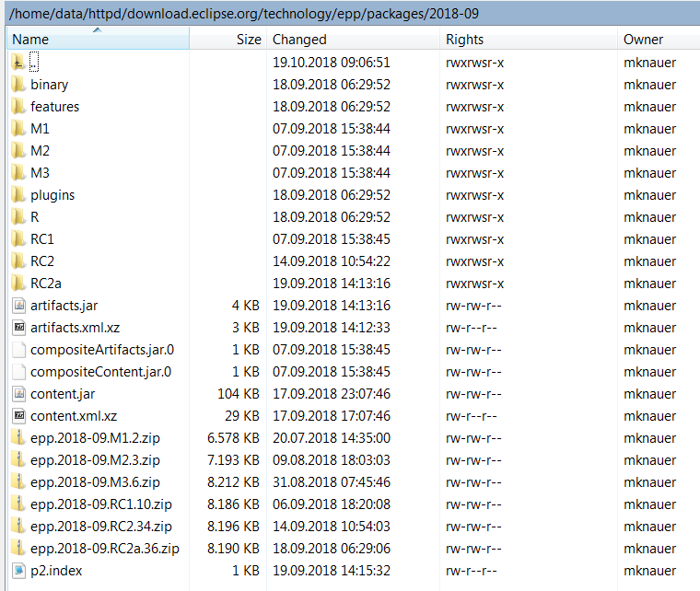Select the content.jar file icon
This screenshot has width=700, height=591.
pyautogui.click(x=18, y=393)
